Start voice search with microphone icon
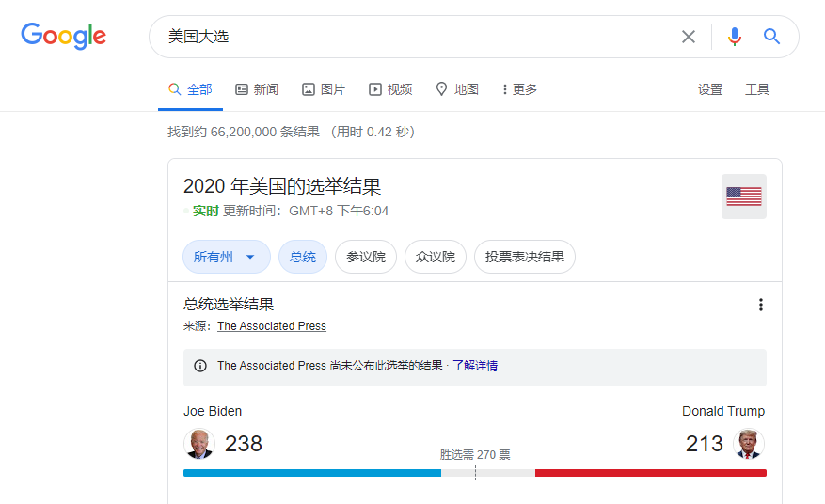 [x=735, y=37]
